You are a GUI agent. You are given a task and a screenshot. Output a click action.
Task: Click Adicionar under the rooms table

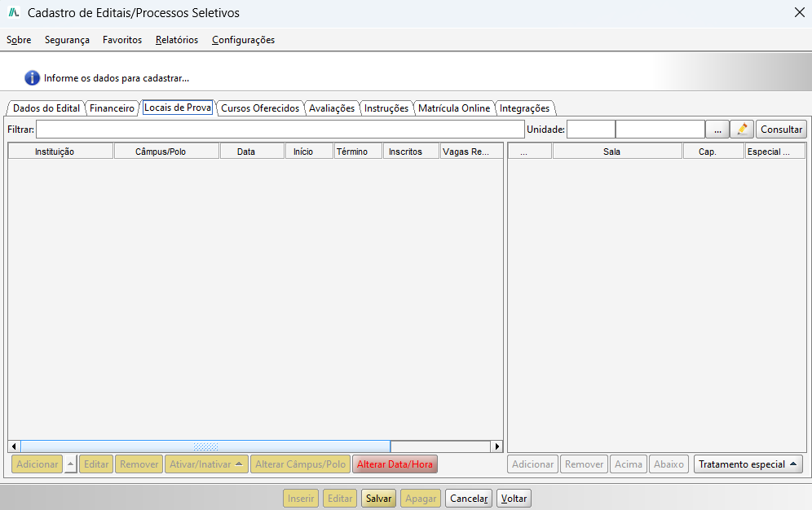tap(533, 464)
